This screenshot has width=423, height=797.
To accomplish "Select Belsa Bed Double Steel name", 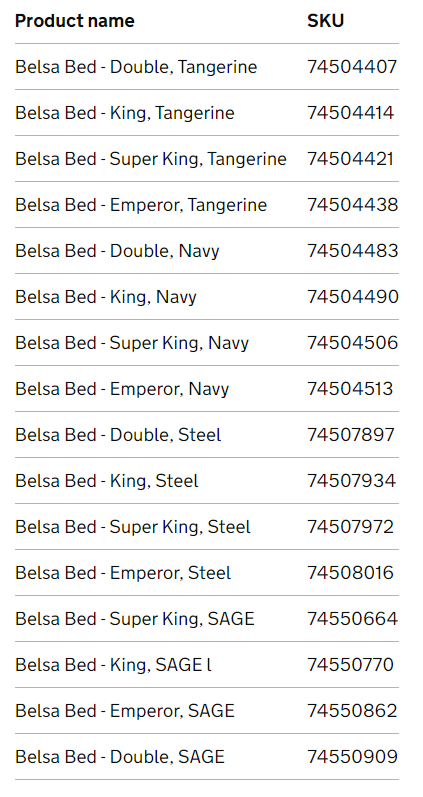I will click(x=118, y=435).
